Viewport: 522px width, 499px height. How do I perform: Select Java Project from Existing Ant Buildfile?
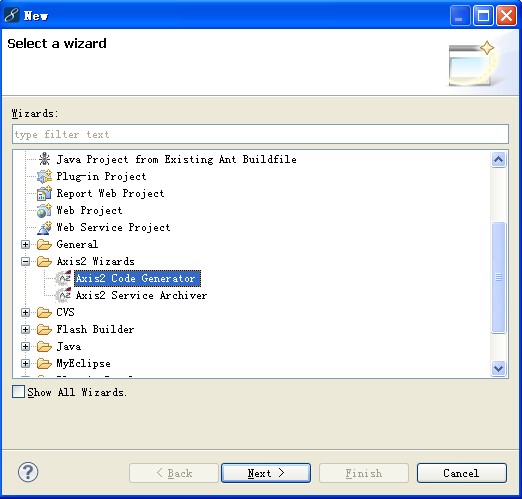pyautogui.click(x=176, y=159)
